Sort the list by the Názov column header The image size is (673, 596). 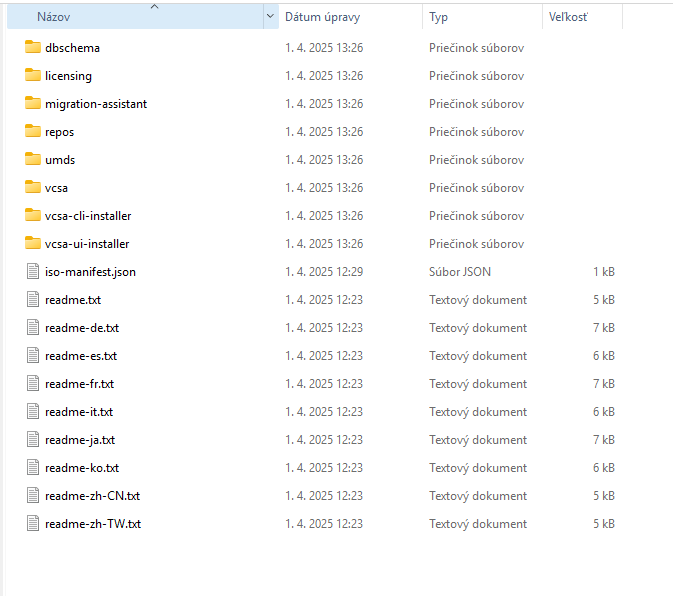pyautogui.click(x=135, y=16)
